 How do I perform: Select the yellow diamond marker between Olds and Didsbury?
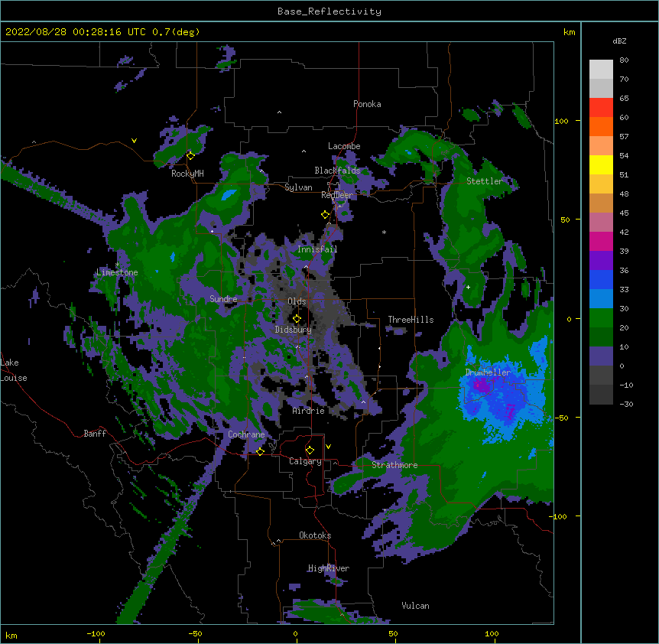(297, 318)
